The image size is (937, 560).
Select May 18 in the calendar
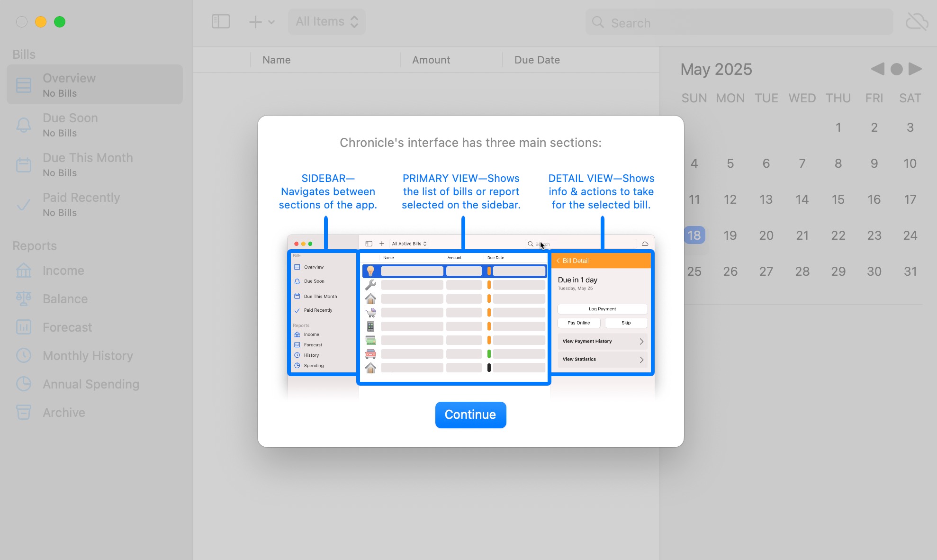[694, 235]
